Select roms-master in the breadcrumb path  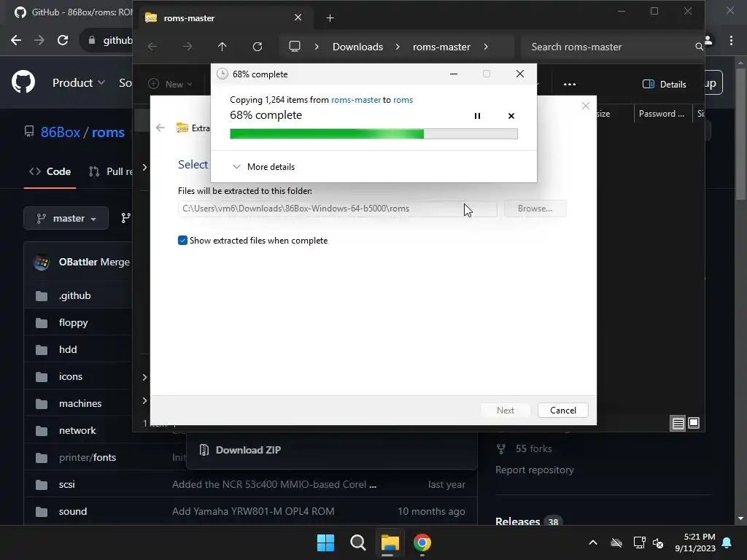pyautogui.click(x=441, y=47)
